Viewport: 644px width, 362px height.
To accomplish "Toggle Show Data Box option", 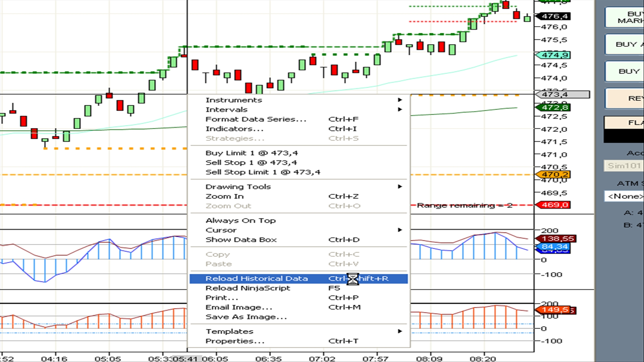I will 241,240.
